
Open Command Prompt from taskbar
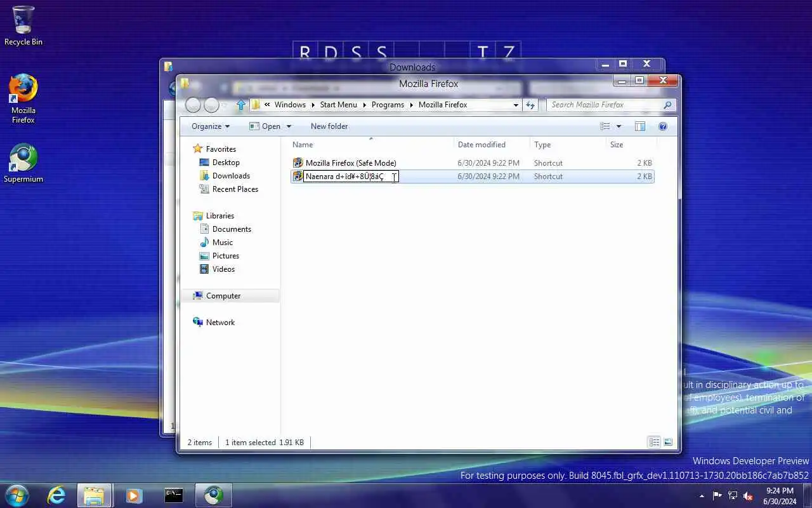pyautogui.click(x=174, y=495)
